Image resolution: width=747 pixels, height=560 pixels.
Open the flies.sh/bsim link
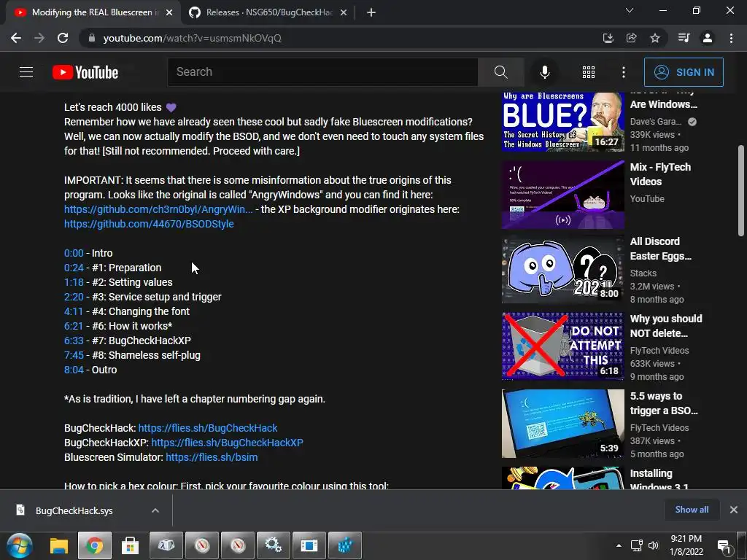[212, 457]
